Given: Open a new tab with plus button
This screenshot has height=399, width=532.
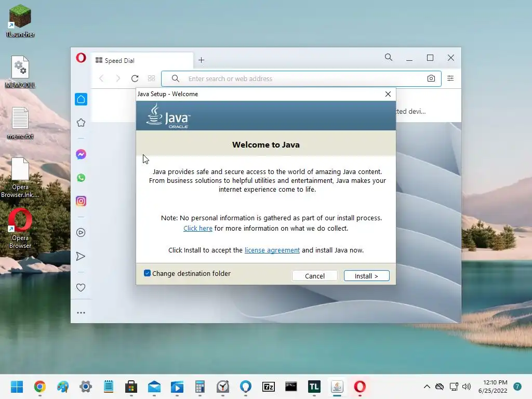Looking at the screenshot, I should 201,60.
